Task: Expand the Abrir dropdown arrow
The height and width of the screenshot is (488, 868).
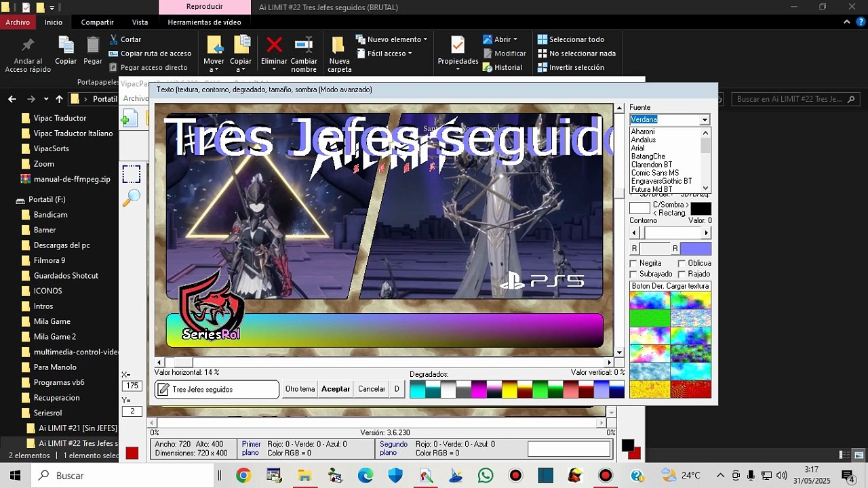Action: coord(515,39)
